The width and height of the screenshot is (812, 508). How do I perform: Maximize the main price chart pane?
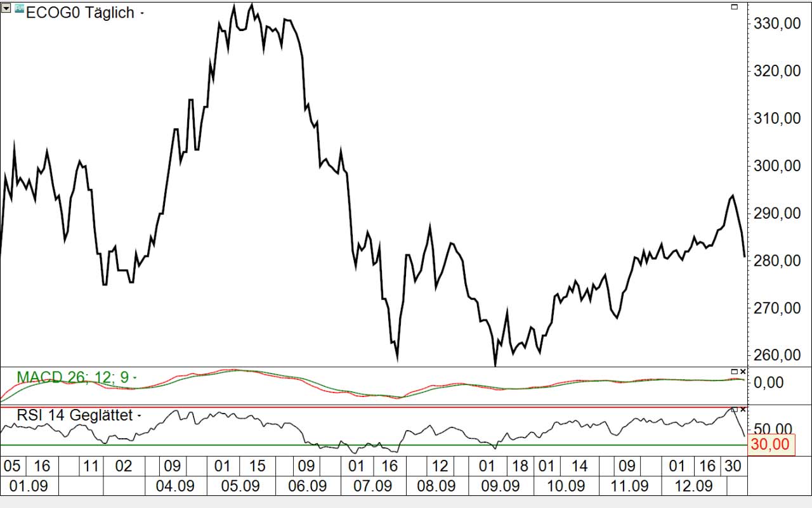[x=735, y=6]
